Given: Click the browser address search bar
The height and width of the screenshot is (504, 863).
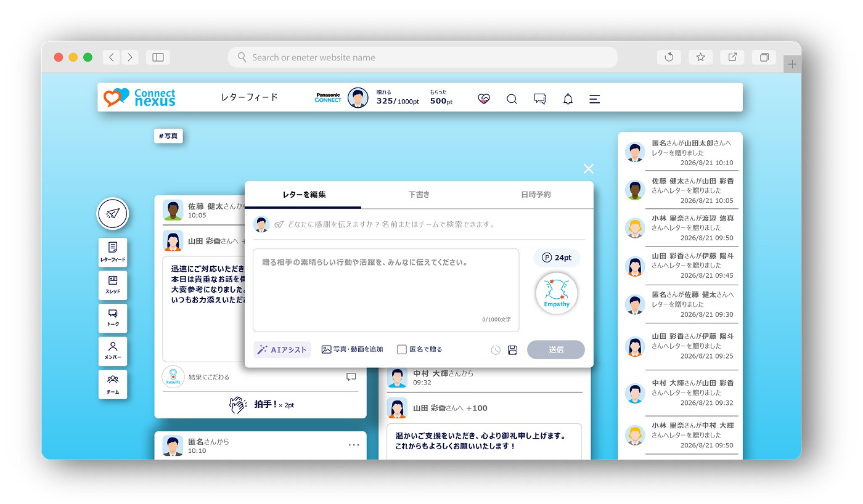Looking at the screenshot, I should coord(423,57).
